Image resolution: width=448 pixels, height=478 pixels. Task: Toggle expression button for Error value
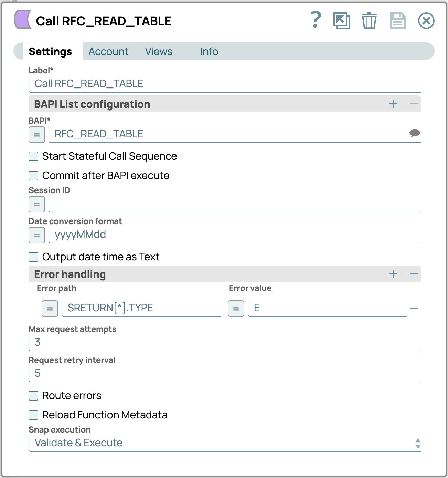(x=236, y=309)
